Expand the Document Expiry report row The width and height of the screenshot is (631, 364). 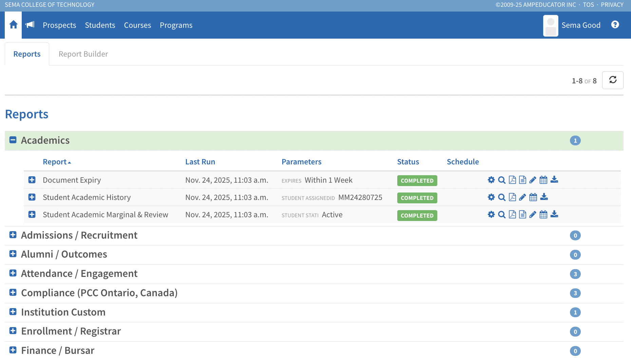coord(32,180)
